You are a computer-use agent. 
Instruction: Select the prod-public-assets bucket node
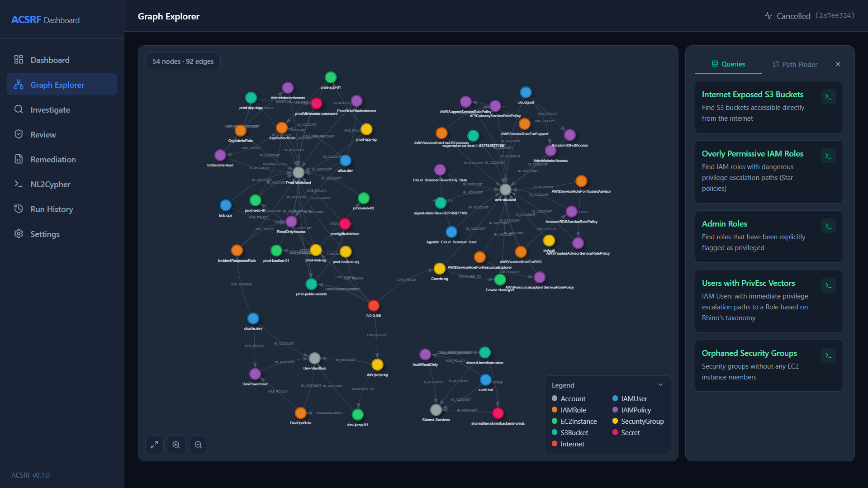pyautogui.click(x=311, y=284)
